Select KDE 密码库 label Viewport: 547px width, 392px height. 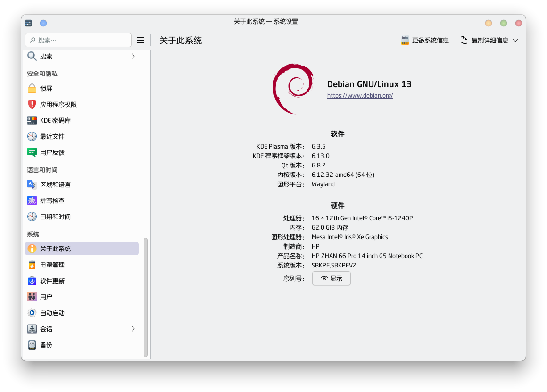56,120
